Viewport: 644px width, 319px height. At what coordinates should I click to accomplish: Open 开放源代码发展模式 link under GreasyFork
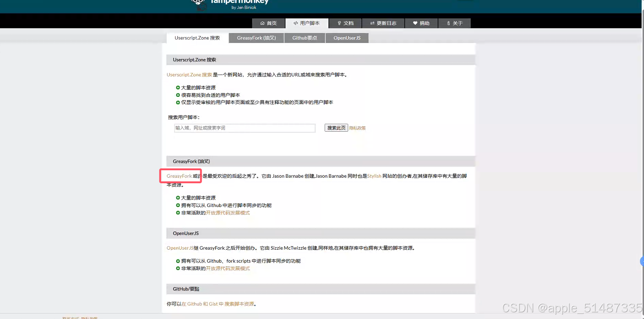click(x=228, y=213)
